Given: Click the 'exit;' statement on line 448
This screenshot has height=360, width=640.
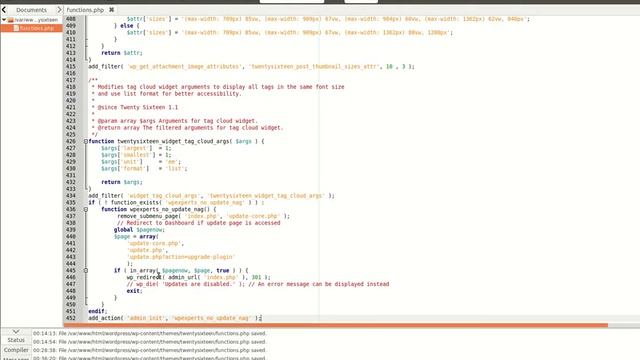Looking at the screenshot, I should [x=134, y=291].
